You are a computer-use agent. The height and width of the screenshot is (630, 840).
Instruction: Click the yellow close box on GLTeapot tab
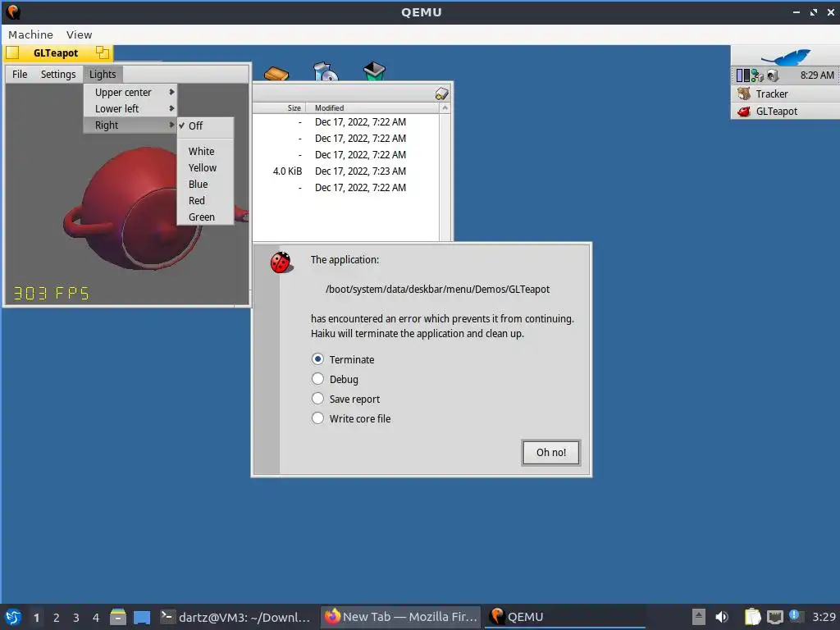(12, 52)
